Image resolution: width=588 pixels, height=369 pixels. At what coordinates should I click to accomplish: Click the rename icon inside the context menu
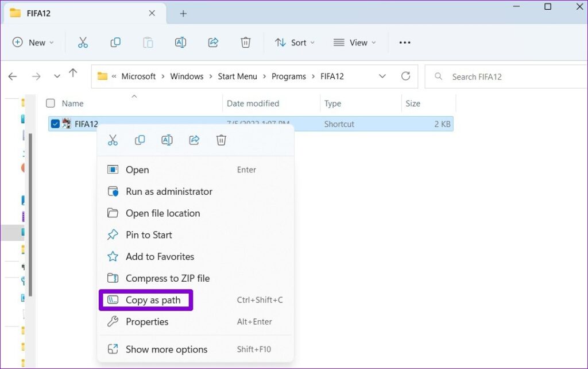167,140
